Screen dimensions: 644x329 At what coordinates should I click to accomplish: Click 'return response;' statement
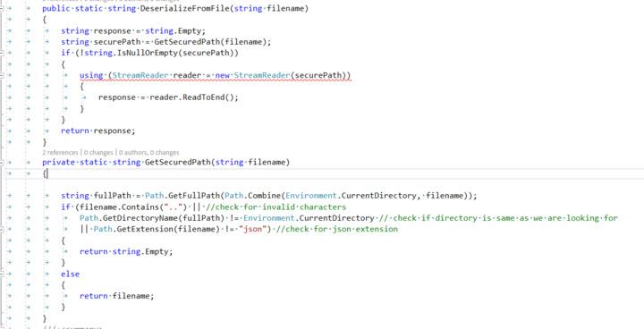98,131
